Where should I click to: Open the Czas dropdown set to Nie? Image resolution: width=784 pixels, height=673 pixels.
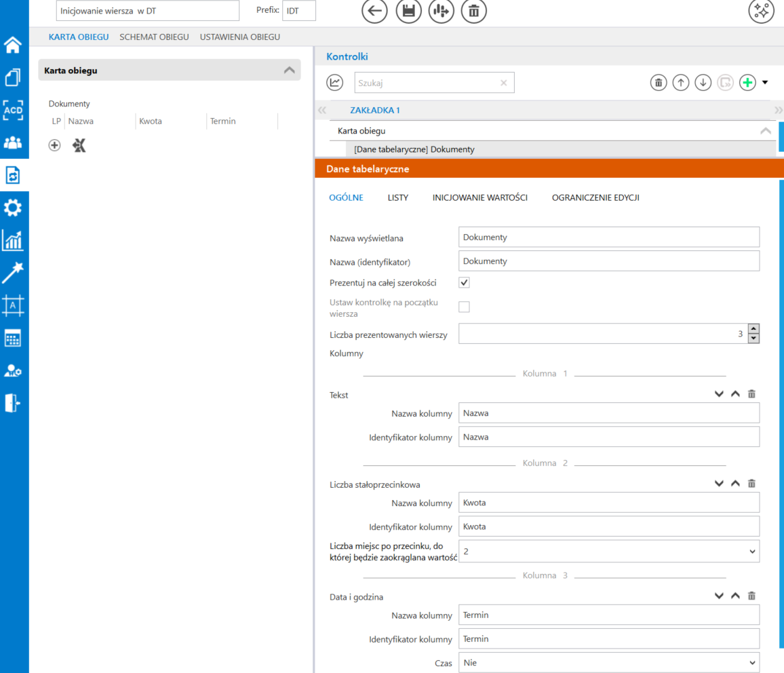tap(609, 663)
